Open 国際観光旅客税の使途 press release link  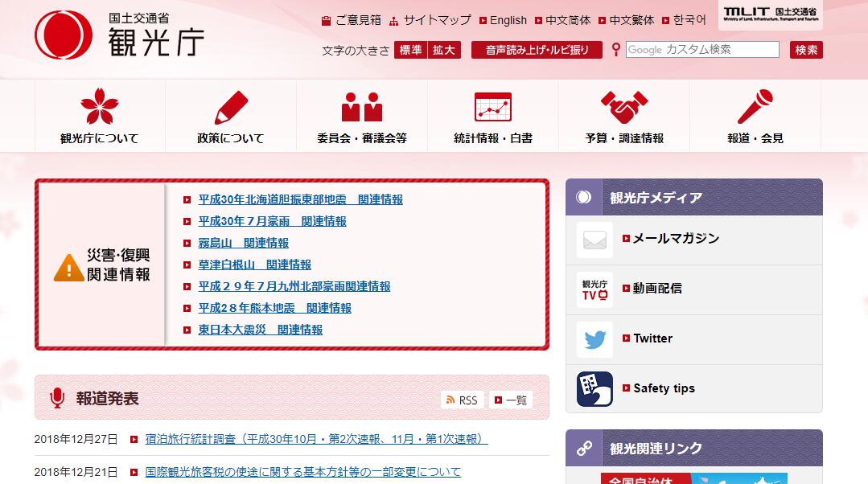[302, 472]
